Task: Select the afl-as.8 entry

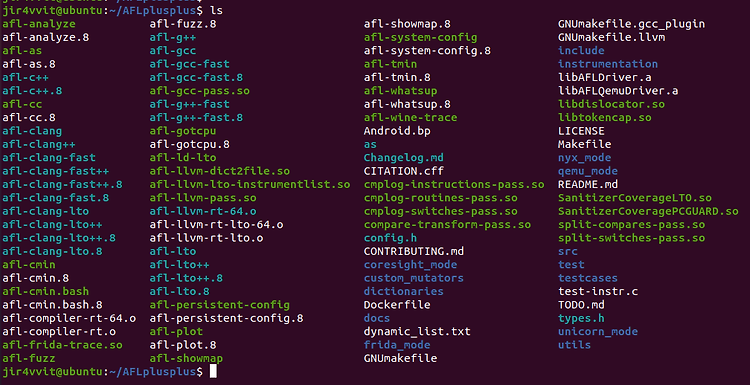Action: coord(29,64)
